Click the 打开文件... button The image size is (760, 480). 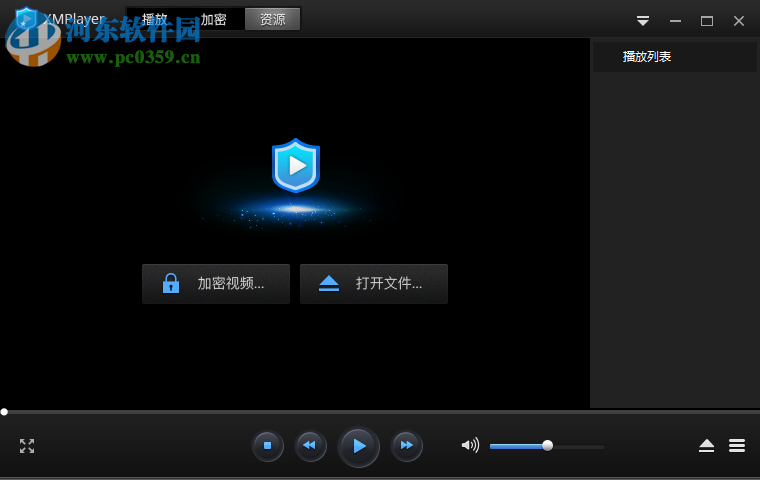(x=374, y=284)
